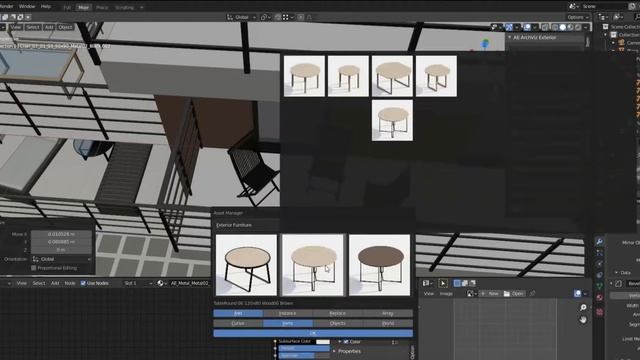The width and height of the screenshot is (640, 360).
Task: Enable Proportional Editing checkbox in operator panel
Action: coord(33,268)
